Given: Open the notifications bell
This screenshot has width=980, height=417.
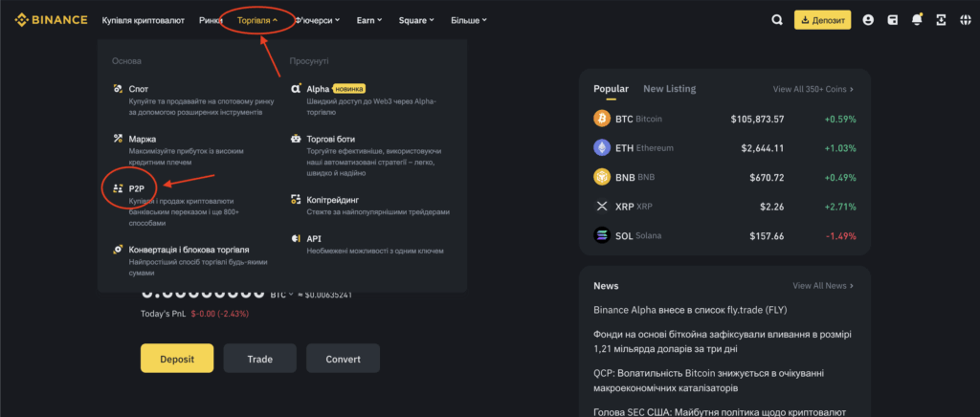Looking at the screenshot, I should [918, 19].
